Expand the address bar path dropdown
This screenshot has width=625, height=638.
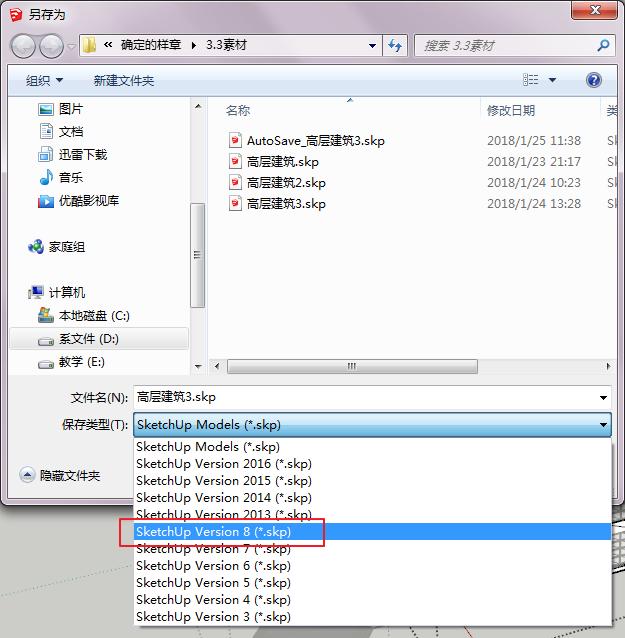(x=372, y=46)
